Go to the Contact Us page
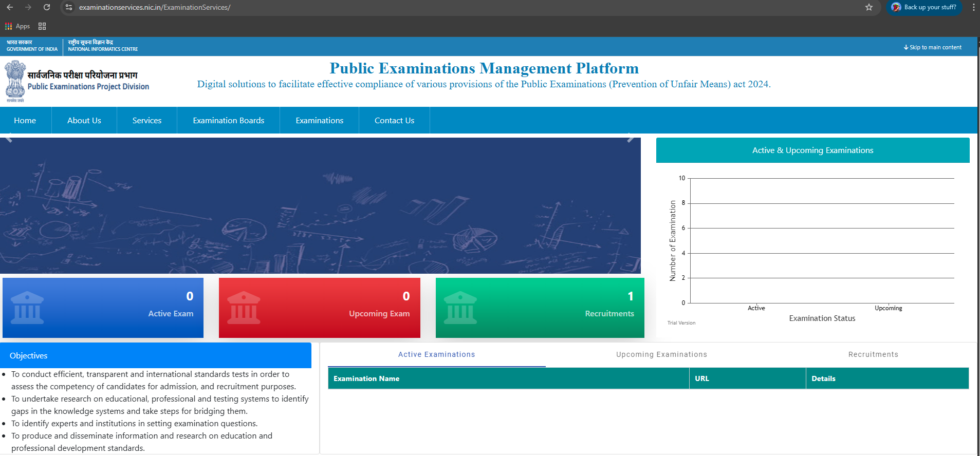This screenshot has width=980, height=456. click(x=394, y=121)
